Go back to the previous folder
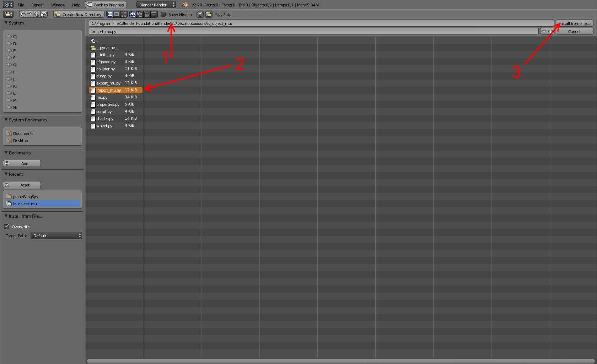The width and height of the screenshot is (597, 364). pyautogui.click(x=22, y=14)
